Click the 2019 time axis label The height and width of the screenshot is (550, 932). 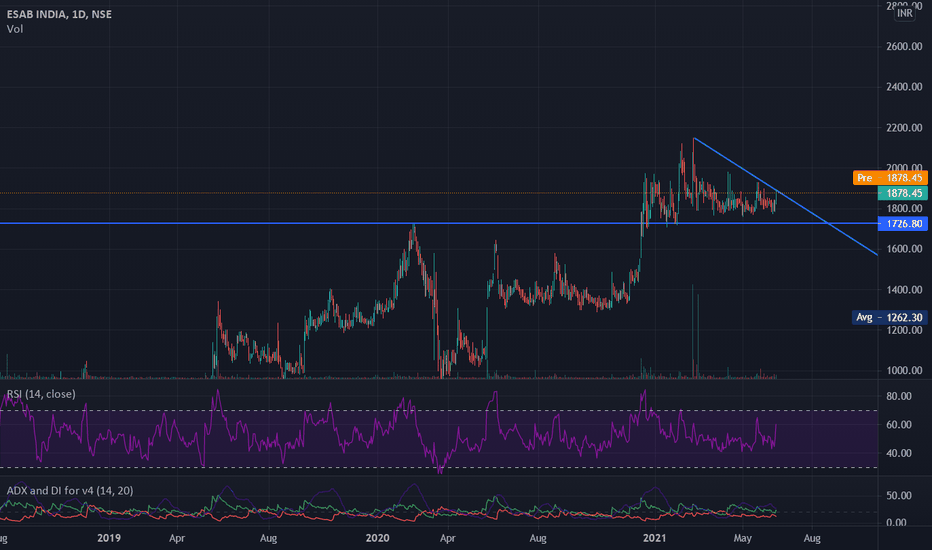109,538
